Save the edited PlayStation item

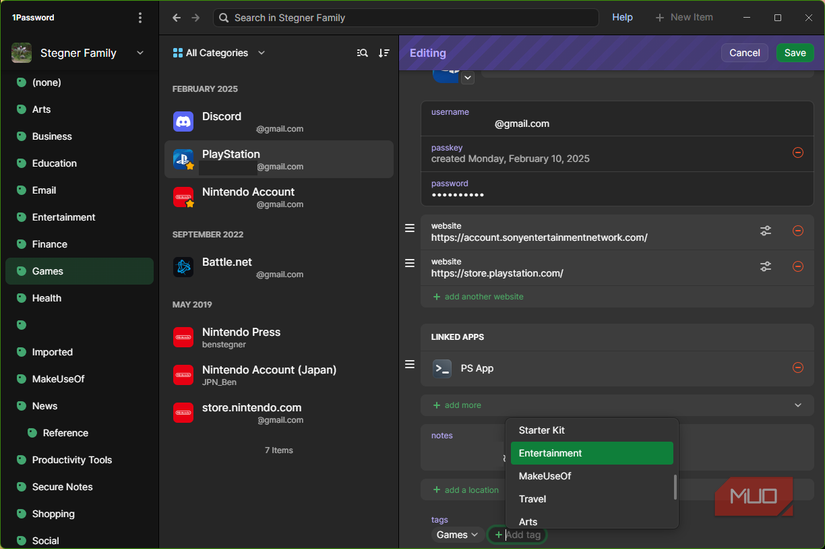(x=794, y=53)
